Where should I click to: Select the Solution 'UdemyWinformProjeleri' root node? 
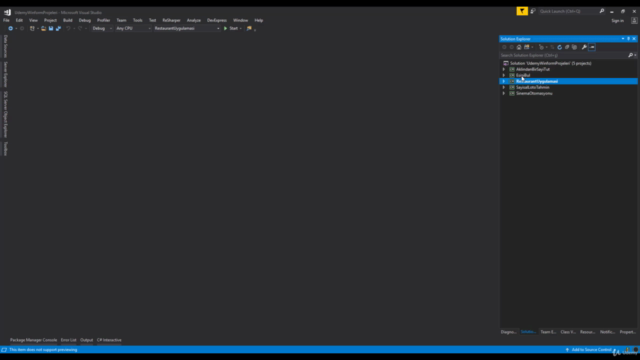pos(550,63)
